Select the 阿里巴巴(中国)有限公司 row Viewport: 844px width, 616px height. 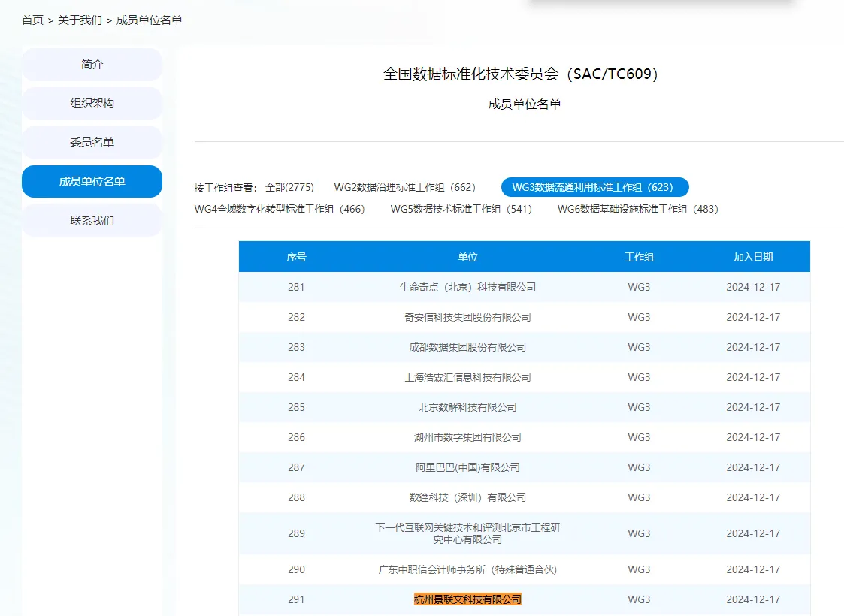coord(467,467)
